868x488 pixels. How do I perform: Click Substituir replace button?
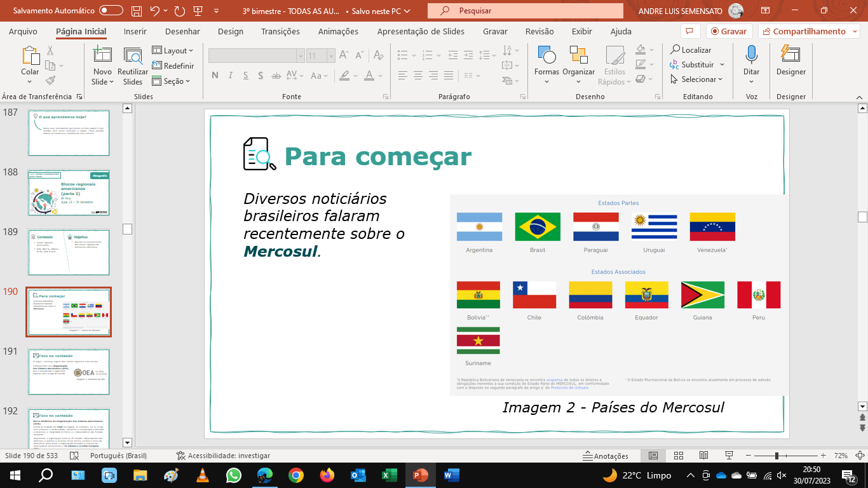click(692, 65)
